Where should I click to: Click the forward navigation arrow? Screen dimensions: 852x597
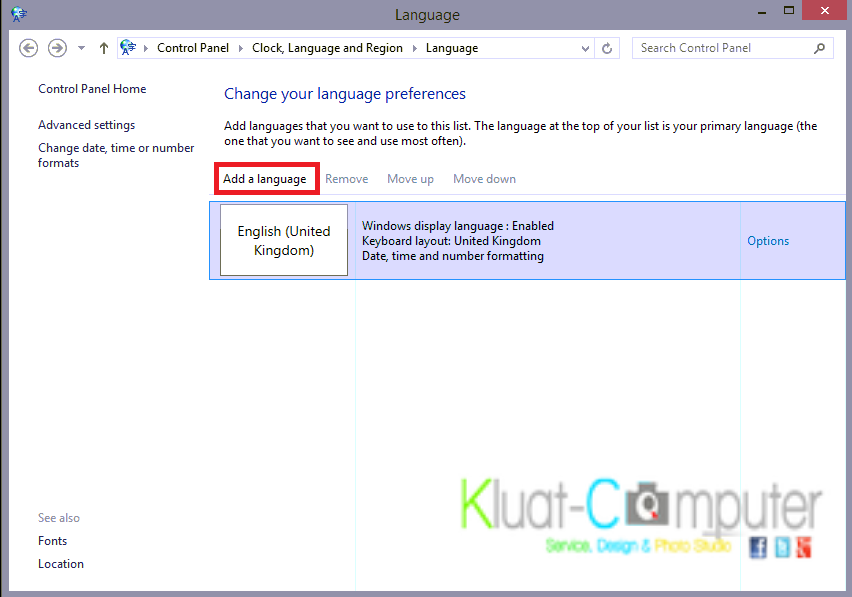(56, 47)
